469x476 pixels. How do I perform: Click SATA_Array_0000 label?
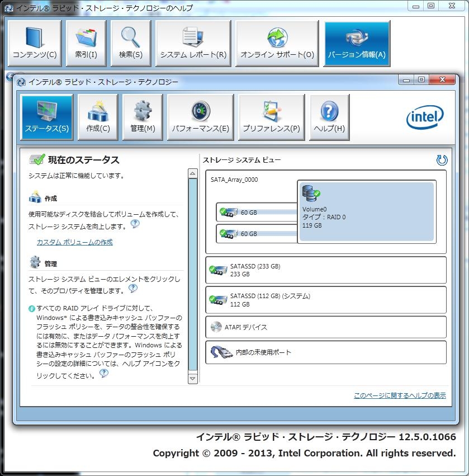pyautogui.click(x=234, y=180)
